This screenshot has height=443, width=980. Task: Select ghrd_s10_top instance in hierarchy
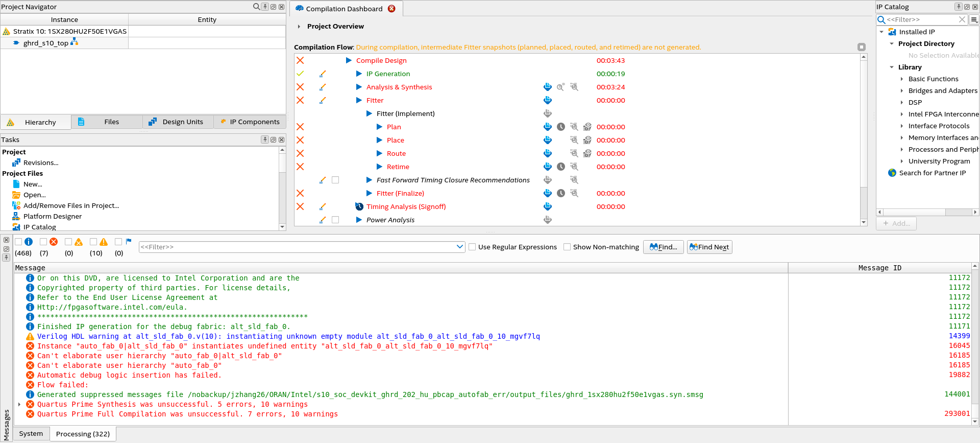click(46, 43)
